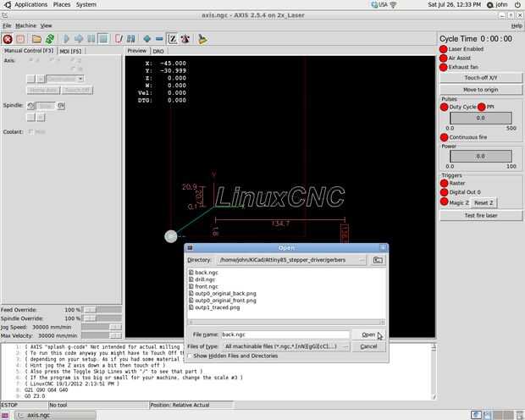Open the power icon in top panel
This screenshot has width=525, height=420.
[517, 5]
